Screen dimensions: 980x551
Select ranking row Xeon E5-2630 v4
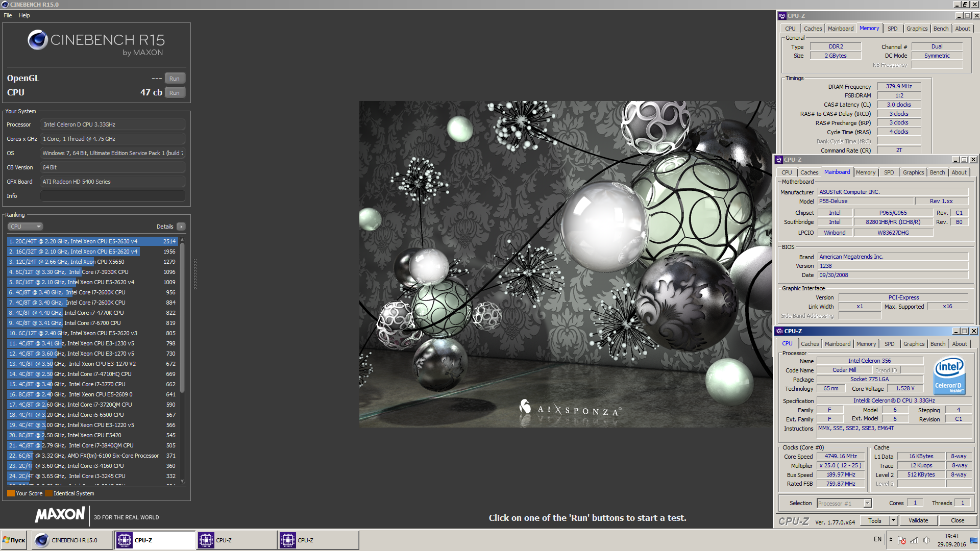(92, 241)
